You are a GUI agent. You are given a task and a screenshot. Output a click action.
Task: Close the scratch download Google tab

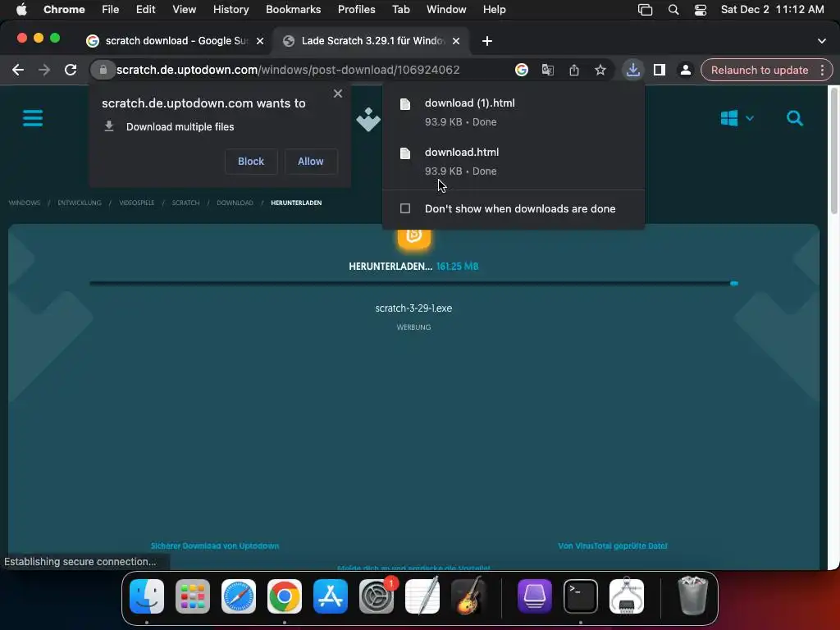pos(260,41)
